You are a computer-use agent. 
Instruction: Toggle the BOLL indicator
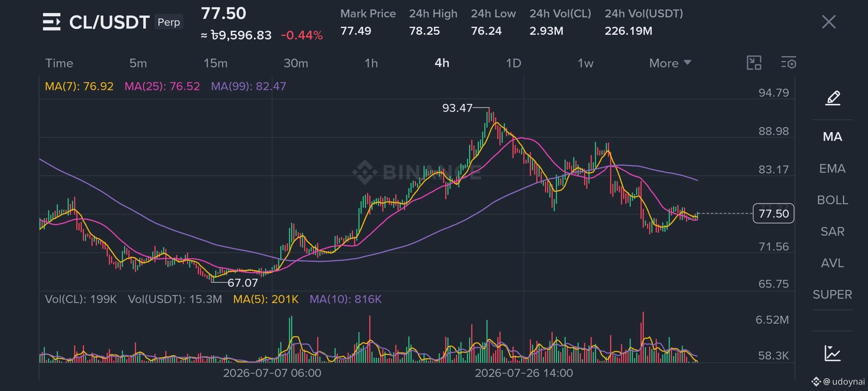click(833, 200)
